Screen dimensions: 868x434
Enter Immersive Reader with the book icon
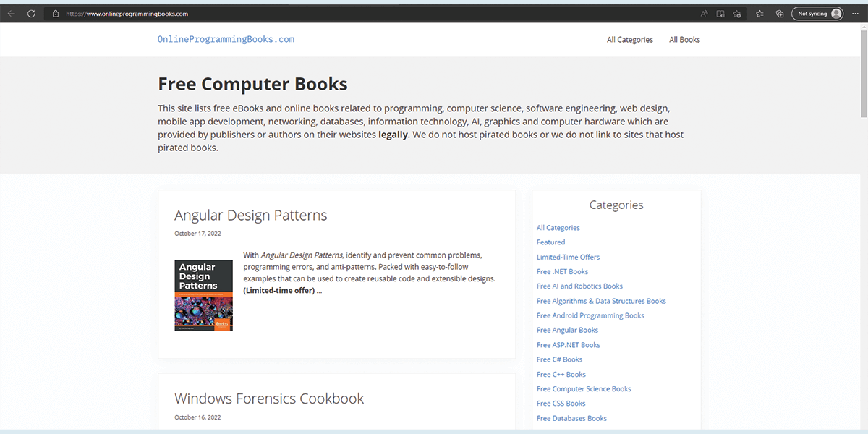point(720,13)
